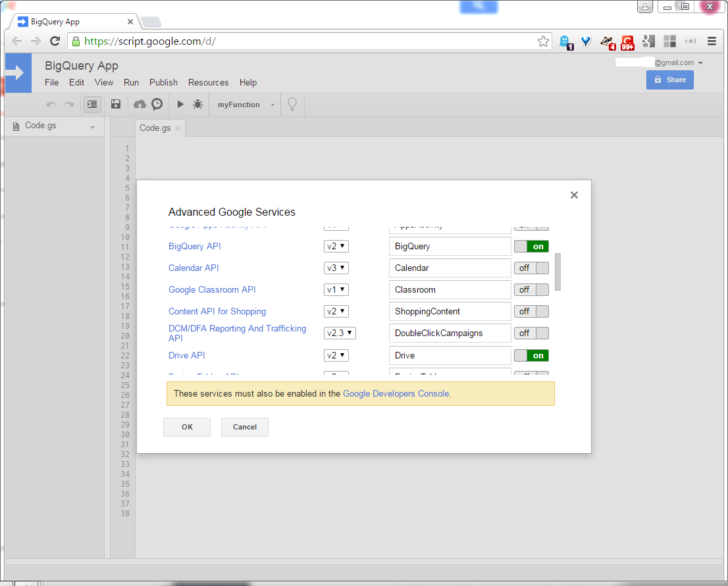The height and width of the screenshot is (586, 728).
Task: Open the gmail.com account dropdown
Action: point(700,62)
